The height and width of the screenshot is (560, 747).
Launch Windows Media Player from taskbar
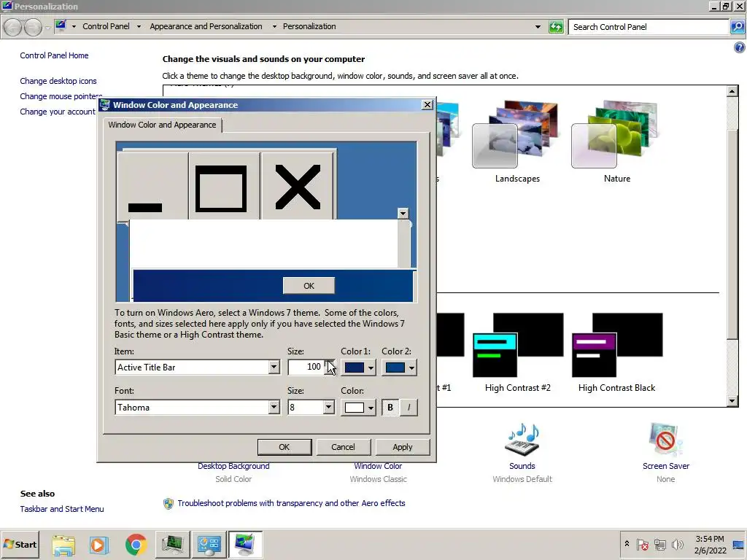[x=99, y=544]
